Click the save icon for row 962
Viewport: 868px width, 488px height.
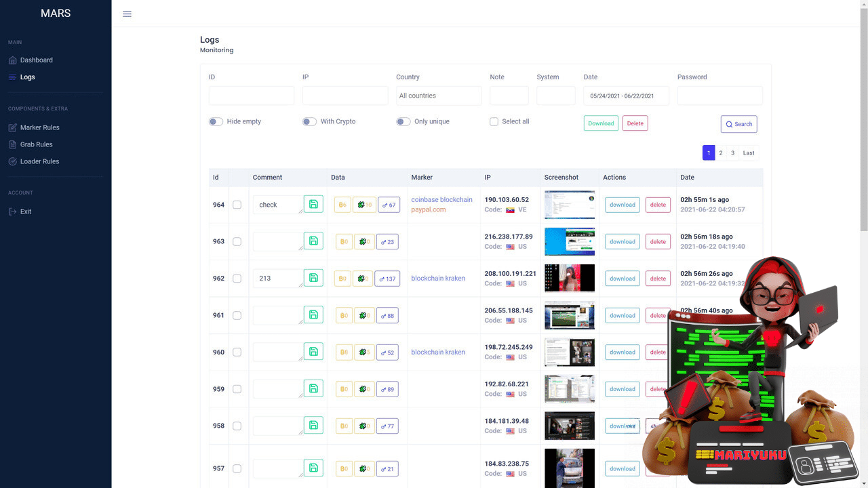click(313, 278)
